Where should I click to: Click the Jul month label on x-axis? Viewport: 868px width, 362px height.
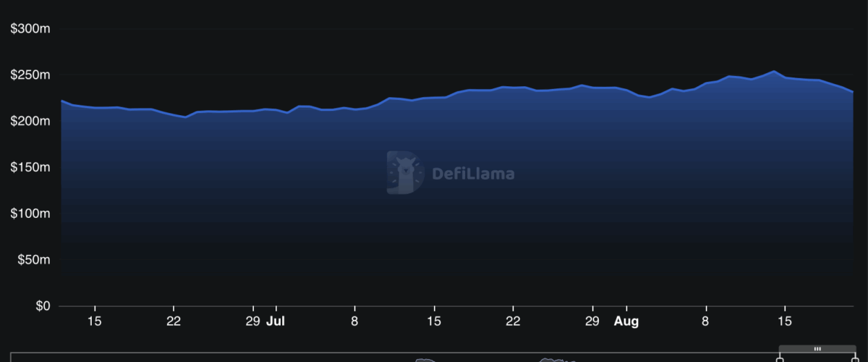pos(275,321)
